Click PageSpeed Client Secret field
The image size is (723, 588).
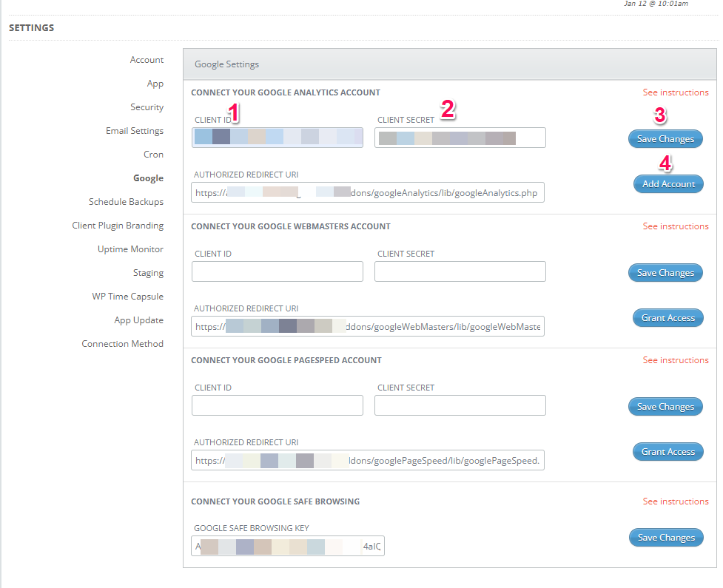tap(460, 405)
